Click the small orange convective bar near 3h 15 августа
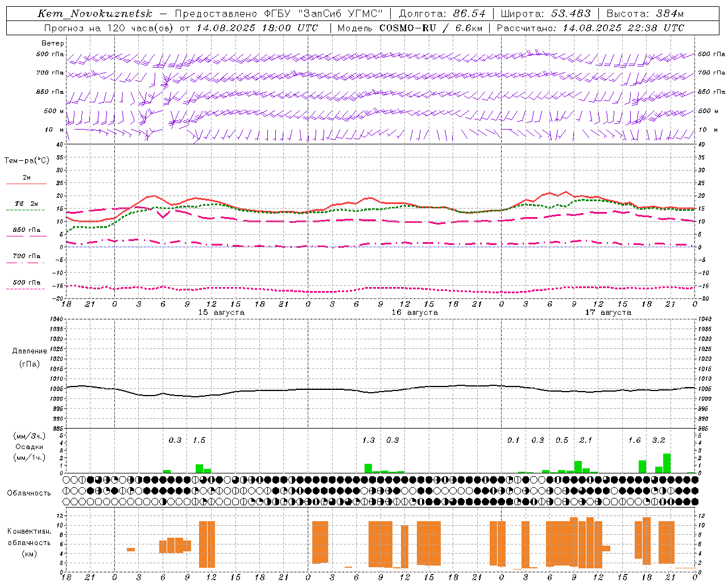This screenshot has width=728, height=582. pos(131,549)
